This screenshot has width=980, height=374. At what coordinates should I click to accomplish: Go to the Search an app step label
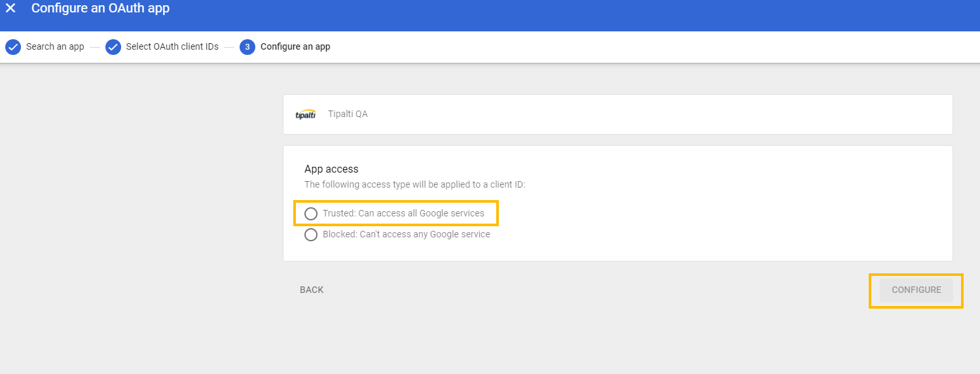(55, 47)
